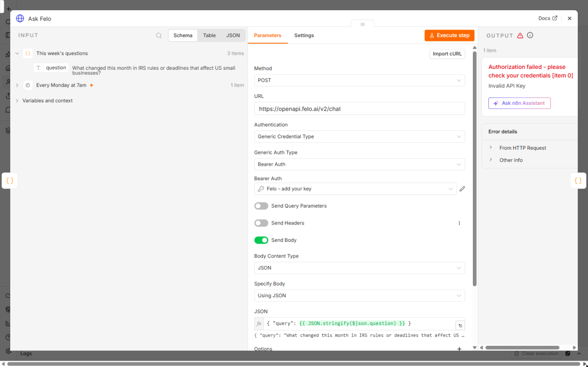Click the warning triangle icon next to OUTPUT

[x=520, y=36]
